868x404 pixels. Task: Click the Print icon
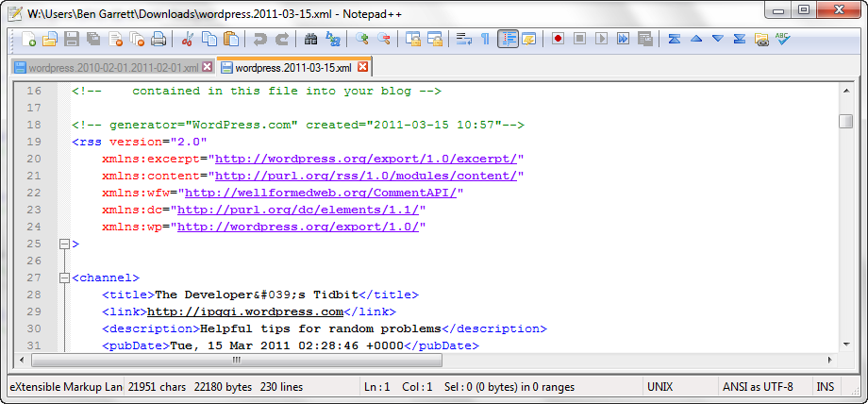point(159,39)
